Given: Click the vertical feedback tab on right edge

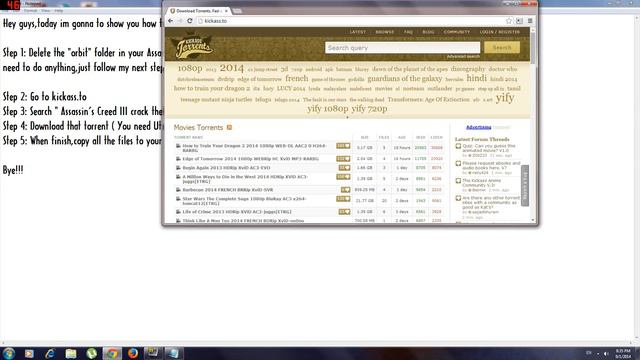Looking at the screenshot, I should [x=525, y=185].
